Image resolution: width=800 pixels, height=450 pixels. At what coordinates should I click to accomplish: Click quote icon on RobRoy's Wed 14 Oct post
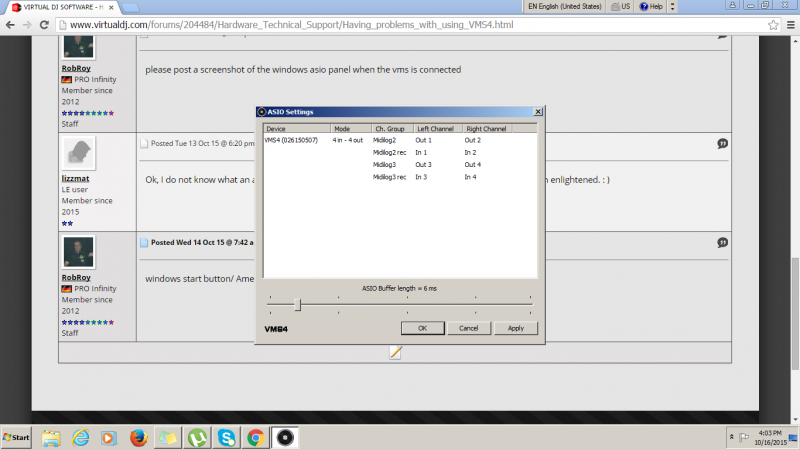[722, 243]
